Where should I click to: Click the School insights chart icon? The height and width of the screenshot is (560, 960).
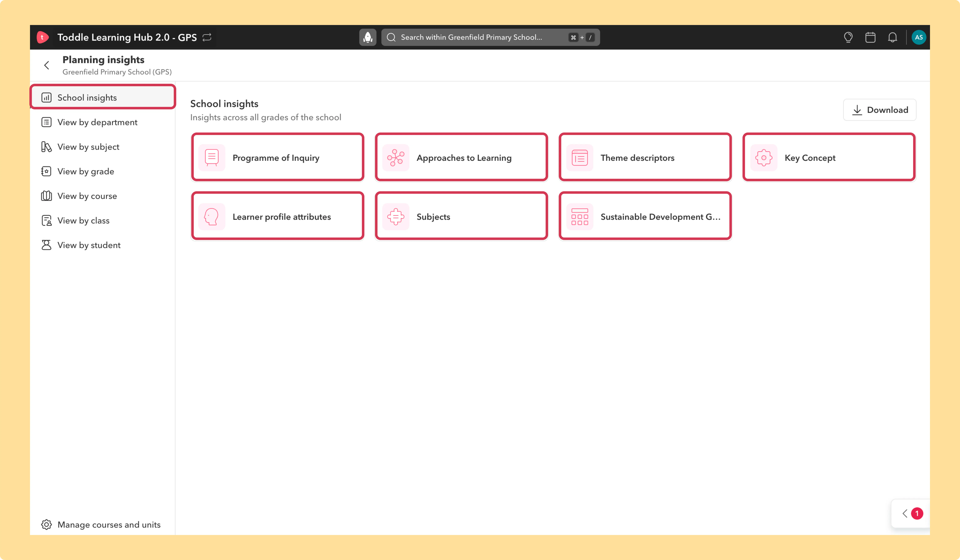click(46, 97)
